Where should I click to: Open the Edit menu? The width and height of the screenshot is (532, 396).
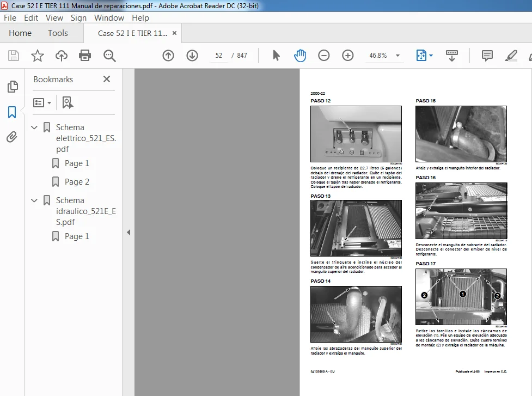click(31, 17)
